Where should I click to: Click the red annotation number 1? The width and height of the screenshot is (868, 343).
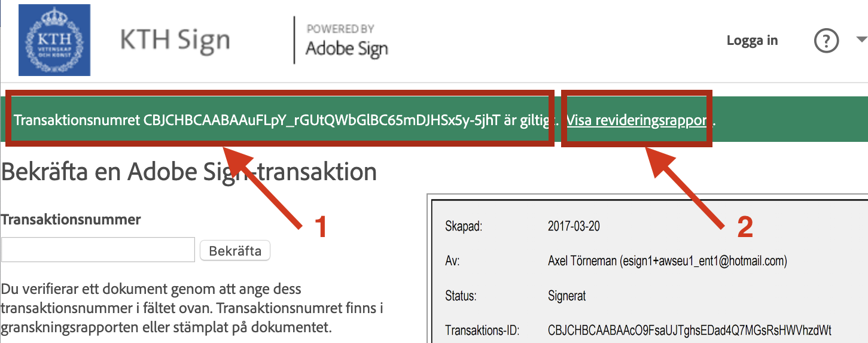pyautogui.click(x=321, y=228)
